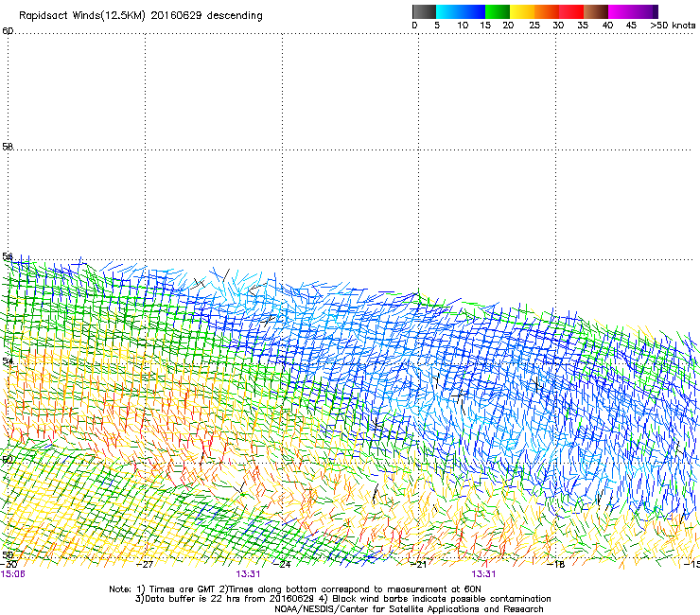Click the '45' label under the color bar
Image resolution: width=700 pixels, height=615 pixels.
coord(631,26)
